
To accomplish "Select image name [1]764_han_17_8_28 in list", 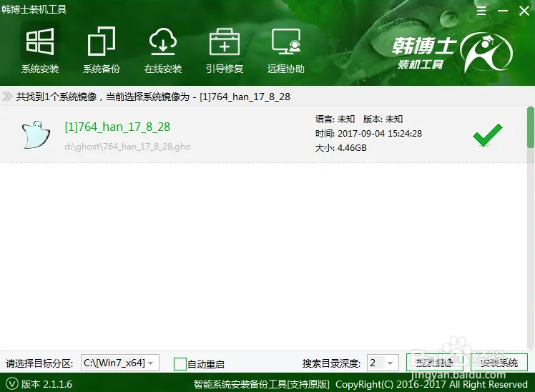I will point(117,127).
